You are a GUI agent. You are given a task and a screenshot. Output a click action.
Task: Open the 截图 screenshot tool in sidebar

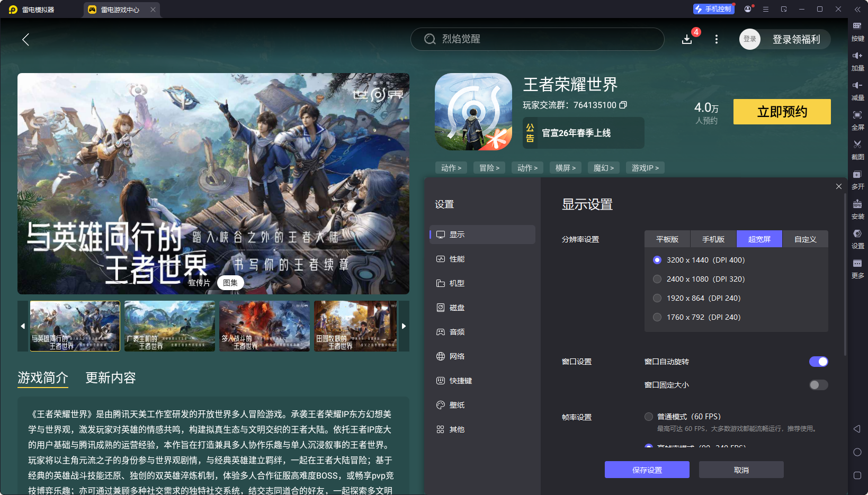click(858, 150)
